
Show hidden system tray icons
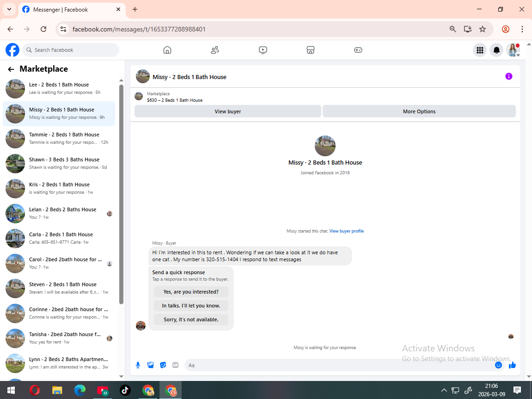tap(444, 391)
